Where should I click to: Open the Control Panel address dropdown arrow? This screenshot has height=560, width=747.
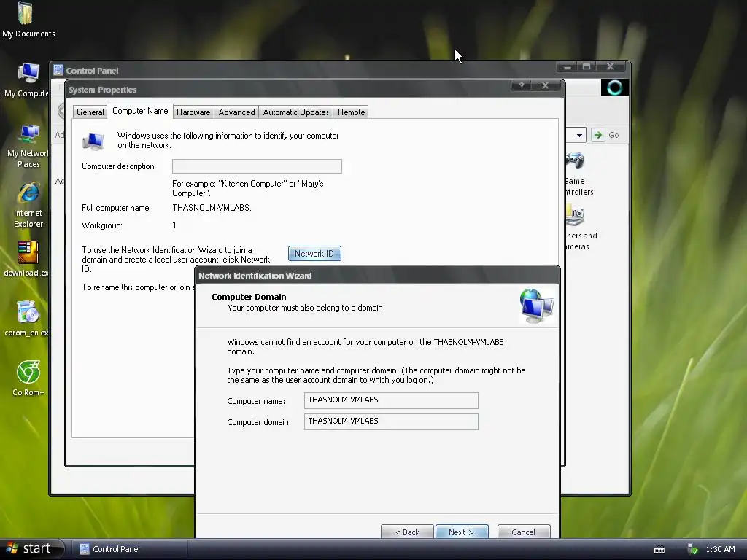pos(578,135)
